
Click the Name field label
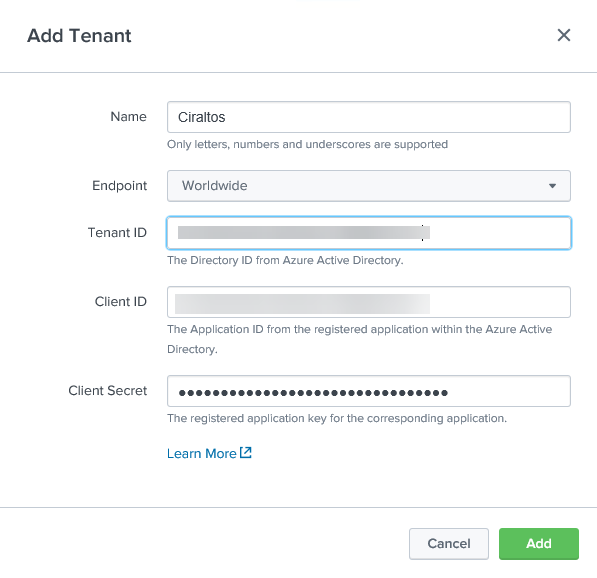pyautogui.click(x=128, y=117)
